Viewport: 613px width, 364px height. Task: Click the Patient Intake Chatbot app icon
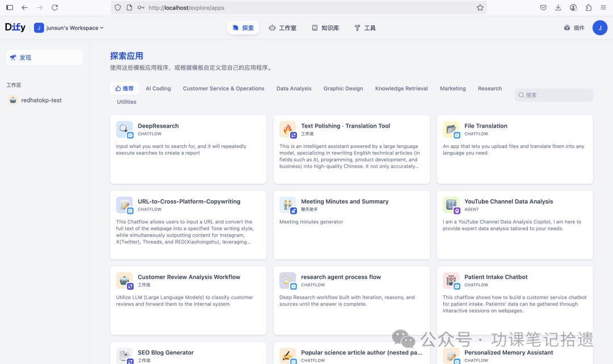[x=451, y=280]
